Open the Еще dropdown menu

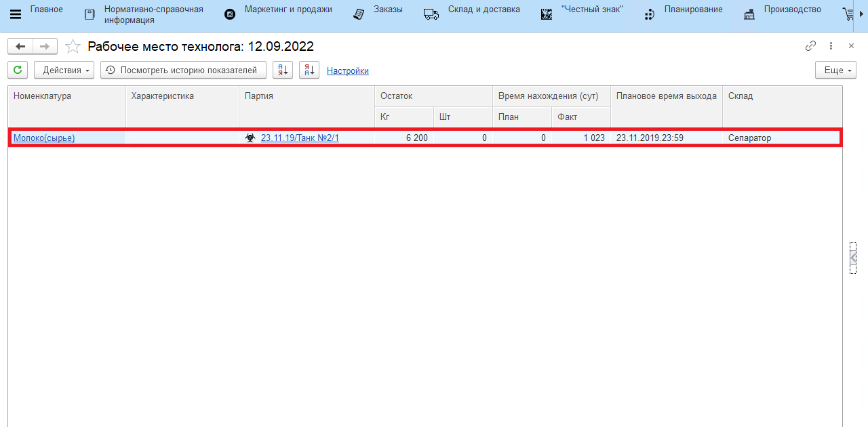[x=835, y=70]
